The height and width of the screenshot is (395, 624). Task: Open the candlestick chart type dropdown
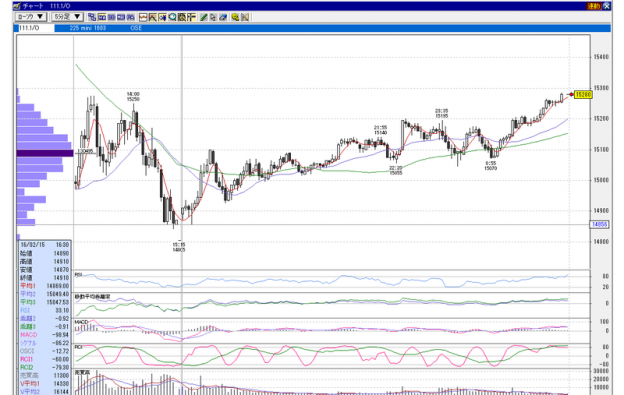(x=31, y=17)
